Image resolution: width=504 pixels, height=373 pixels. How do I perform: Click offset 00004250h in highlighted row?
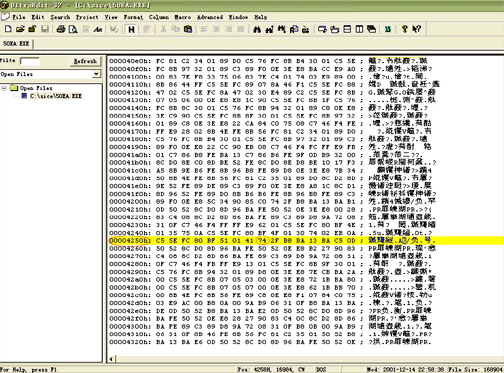pyautogui.click(x=130, y=240)
